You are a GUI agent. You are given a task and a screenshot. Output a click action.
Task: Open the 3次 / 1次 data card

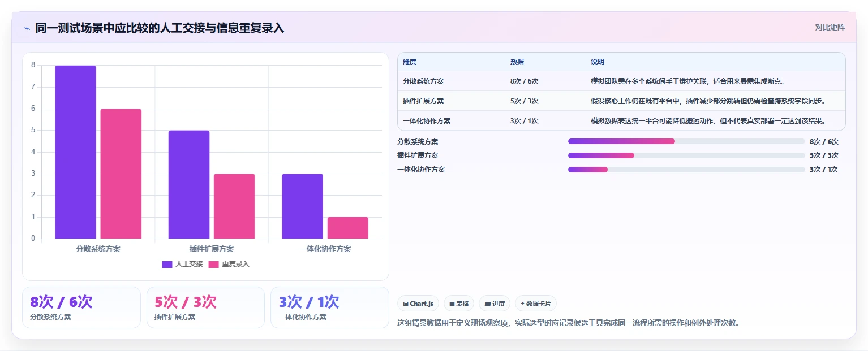(x=330, y=307)
